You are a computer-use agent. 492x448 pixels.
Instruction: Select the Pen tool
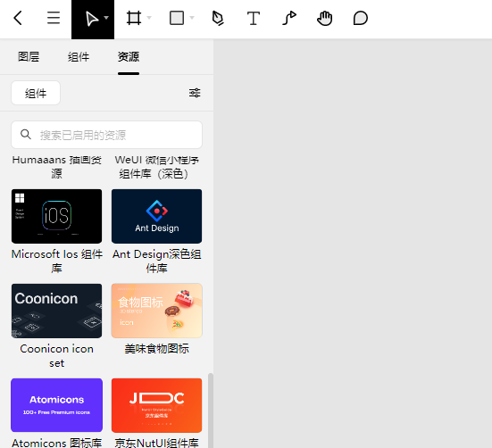pos(218,18)
